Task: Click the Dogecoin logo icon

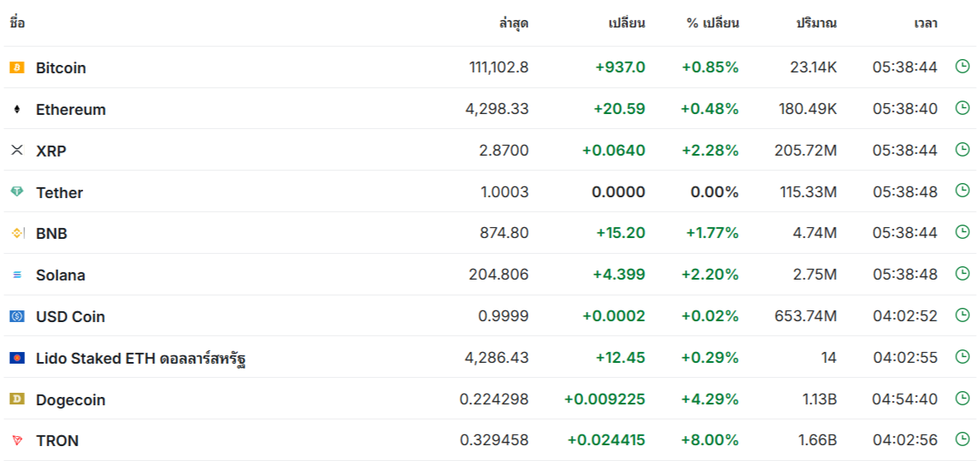Action: coord(17,399)
